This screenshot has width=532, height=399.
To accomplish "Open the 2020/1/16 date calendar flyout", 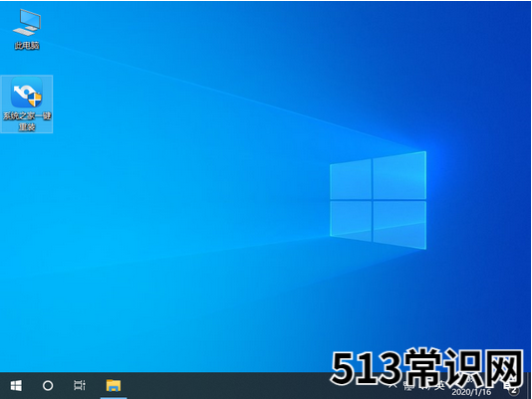I will 471,392.
